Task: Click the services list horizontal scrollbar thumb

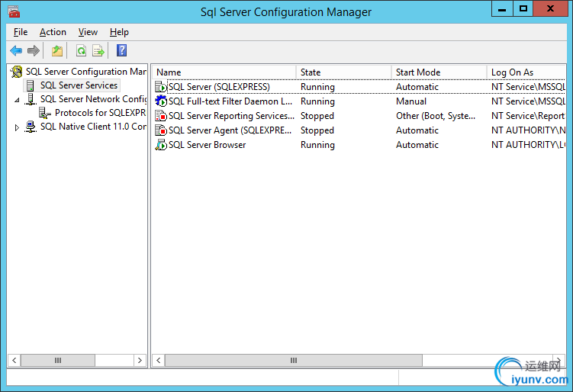Action: [294, 360]
